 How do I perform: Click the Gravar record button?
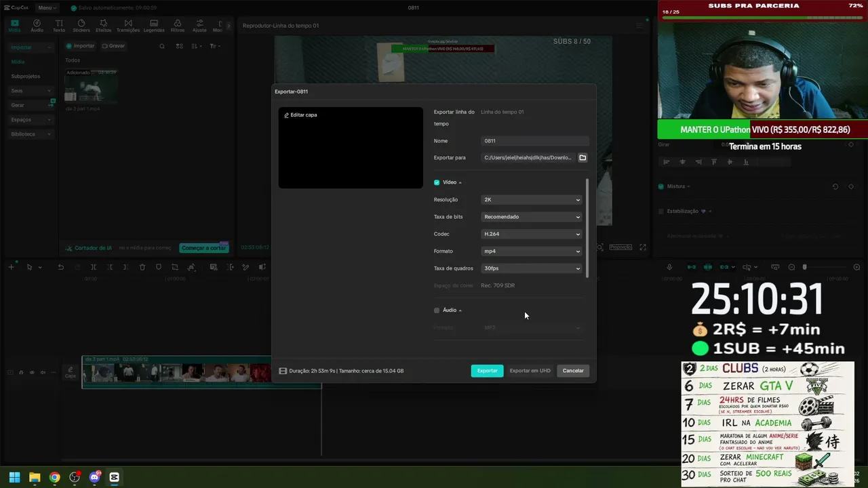coord(113,46)
